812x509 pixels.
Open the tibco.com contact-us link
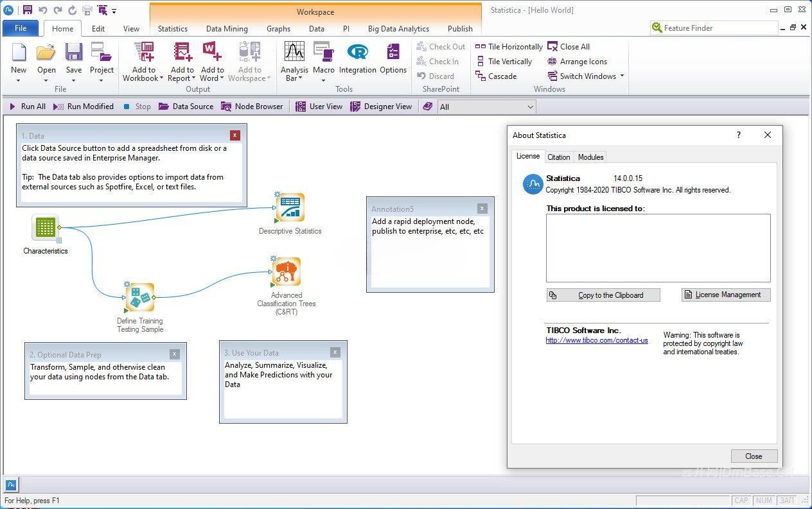click(x=597, y=340)
